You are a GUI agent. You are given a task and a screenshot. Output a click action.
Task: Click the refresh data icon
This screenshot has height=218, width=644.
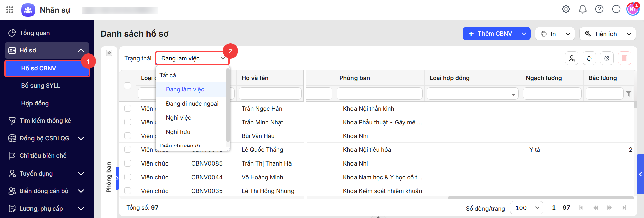(589, 59)
